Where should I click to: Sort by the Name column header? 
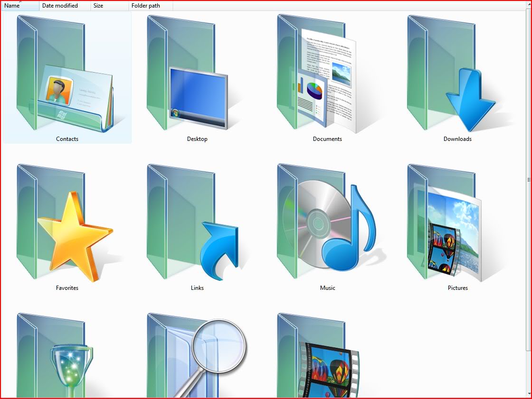[x=20, y=6]
